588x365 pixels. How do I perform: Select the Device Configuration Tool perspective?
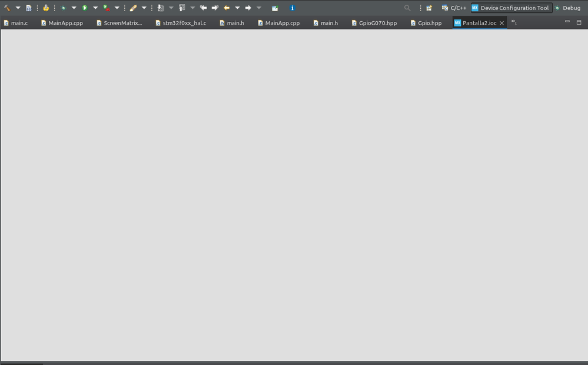click(x=511, y=8)
